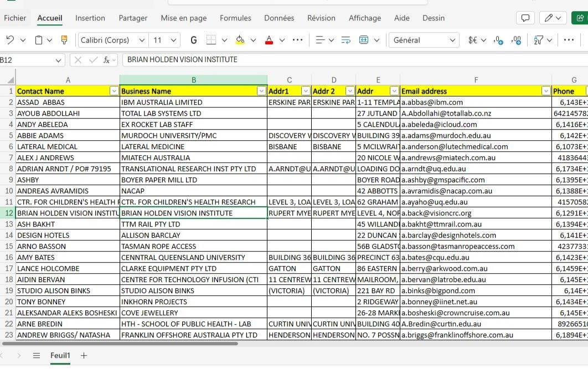The width and height of the screenshot is (588, 369).
Task: Expand Undo history dropdown arrow
Action: tap(23, 40)
